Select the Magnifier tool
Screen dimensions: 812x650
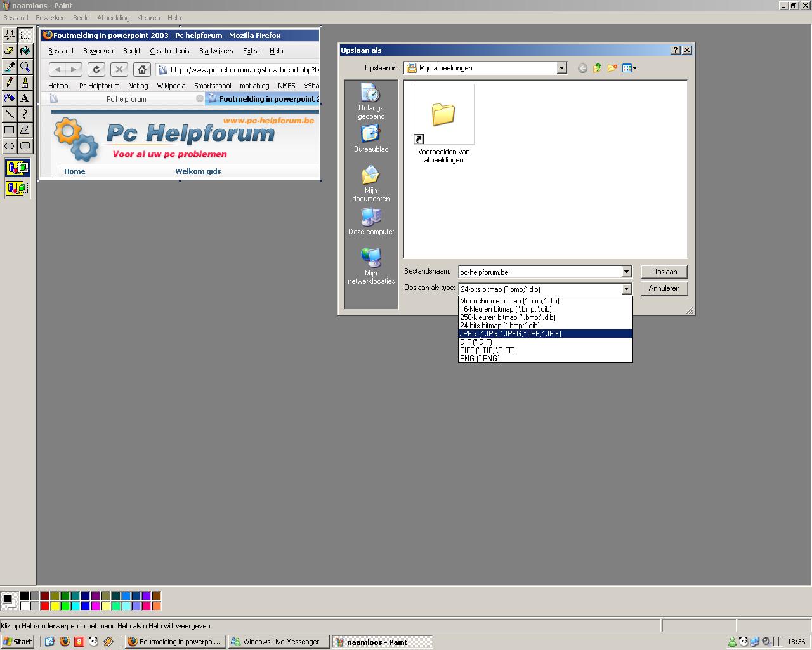point(25,67)
